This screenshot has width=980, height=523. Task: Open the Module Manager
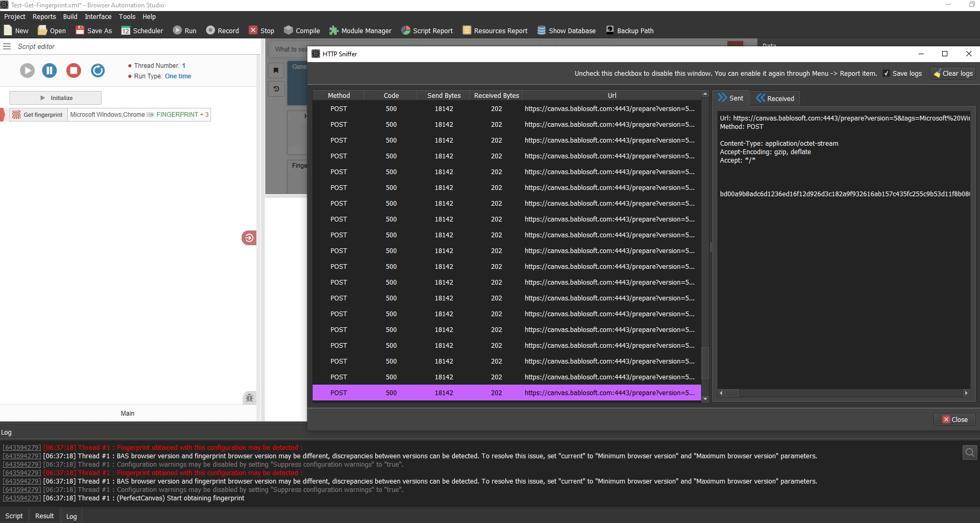tap(361, 31)
